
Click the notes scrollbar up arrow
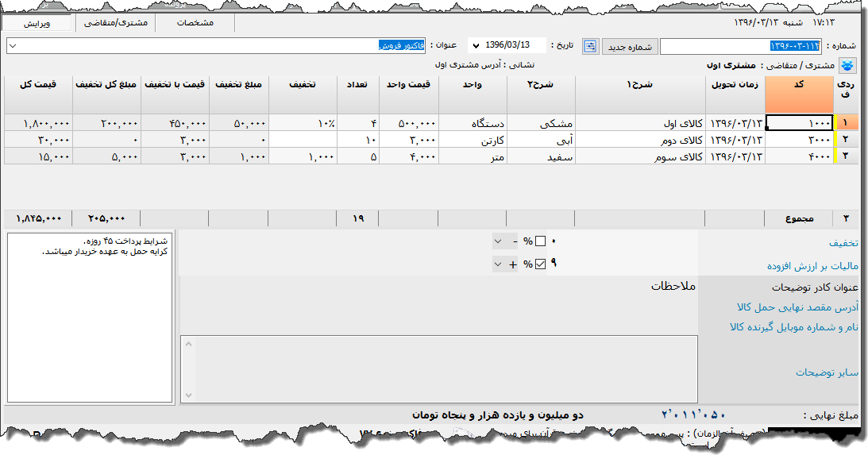(x=188, y=344)
